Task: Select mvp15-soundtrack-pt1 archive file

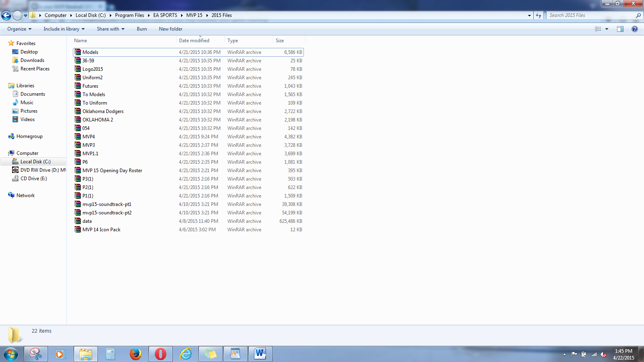Action: (188, 204)
